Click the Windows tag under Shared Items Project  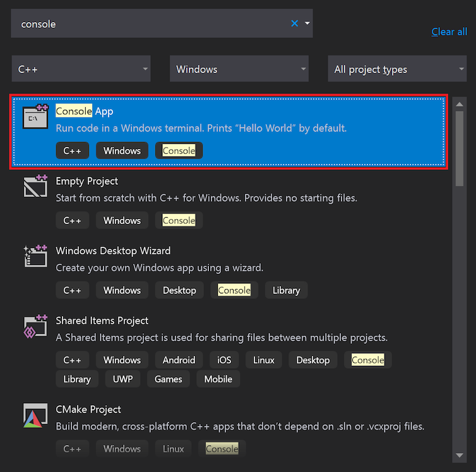122,360
